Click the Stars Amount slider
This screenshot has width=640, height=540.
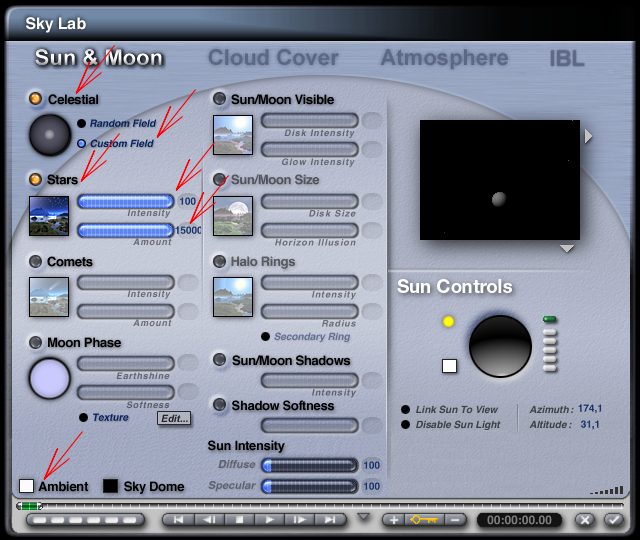tap(126, 230)
